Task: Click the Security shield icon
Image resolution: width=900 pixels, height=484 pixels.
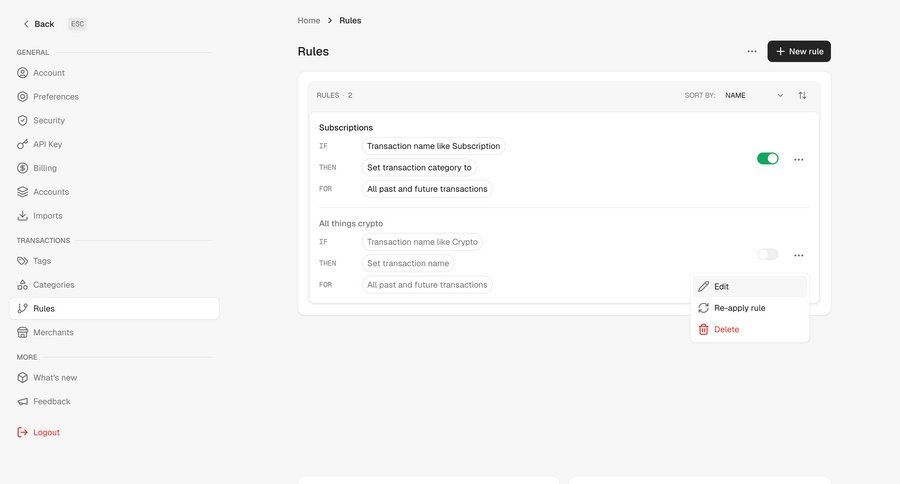Action: 22,121
